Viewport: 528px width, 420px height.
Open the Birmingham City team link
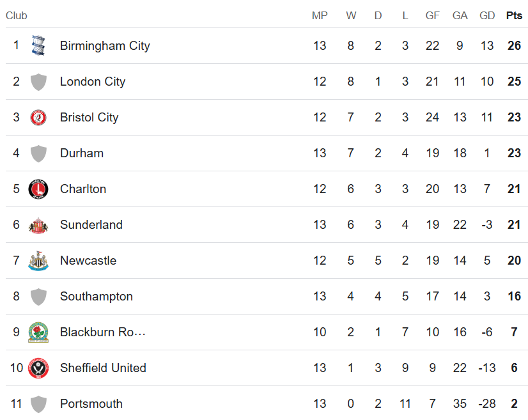tap(105, 46)
